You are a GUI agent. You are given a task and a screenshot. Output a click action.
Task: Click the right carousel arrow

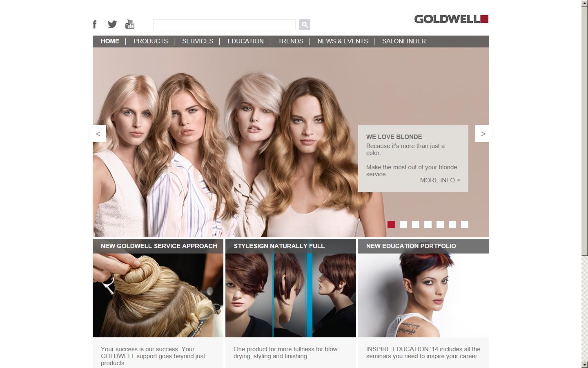pyautogui.click(x=483, y=133)
